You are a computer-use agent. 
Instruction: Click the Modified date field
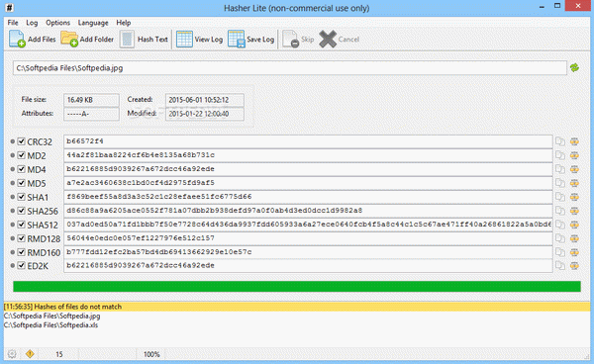tap(205, 114)
